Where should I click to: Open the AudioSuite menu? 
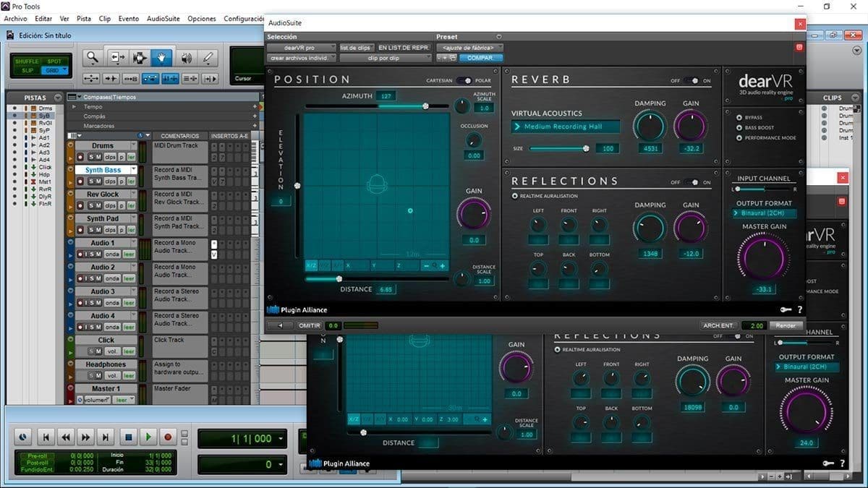(x=163, y=19)
